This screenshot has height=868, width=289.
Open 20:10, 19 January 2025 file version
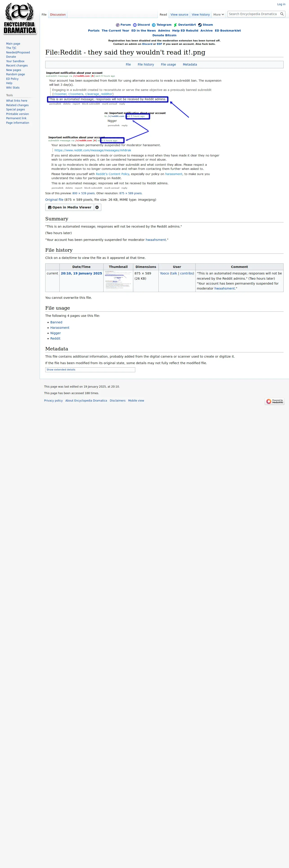(81, 274)
